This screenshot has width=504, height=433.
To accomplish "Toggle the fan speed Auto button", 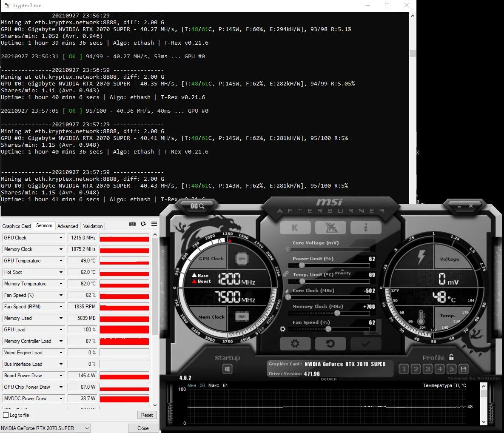I will coord(374,333).
